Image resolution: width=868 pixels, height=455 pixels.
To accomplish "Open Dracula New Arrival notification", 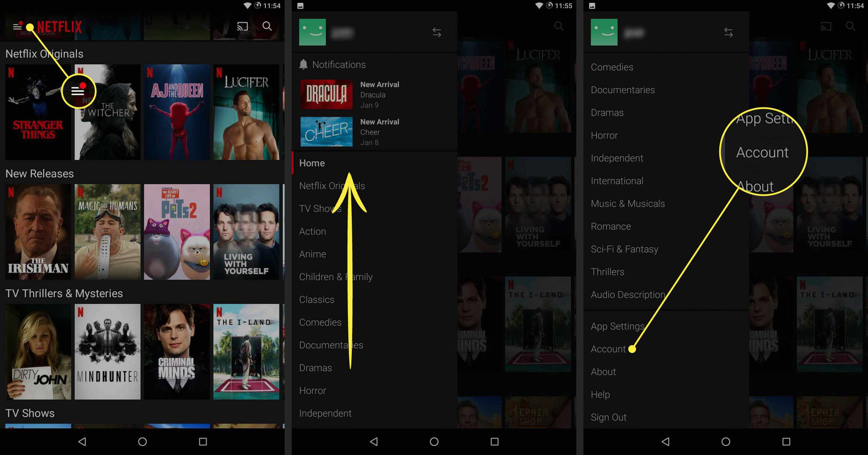I will point(374,95).
